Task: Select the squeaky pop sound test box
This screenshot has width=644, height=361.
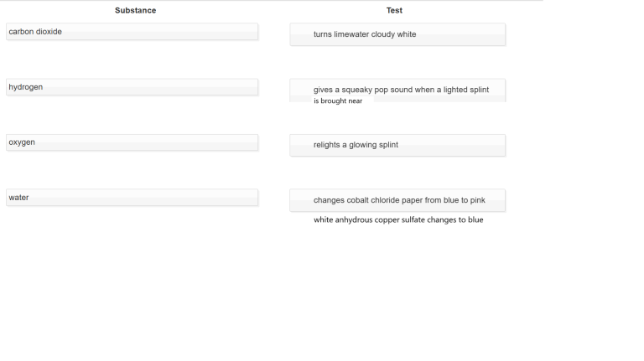Action: coord(397,90)
